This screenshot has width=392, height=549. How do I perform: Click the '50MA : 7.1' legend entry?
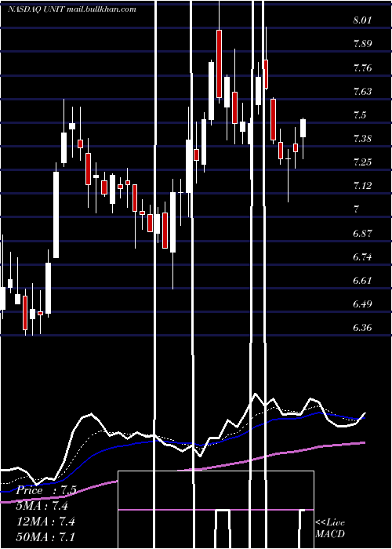pos(45,536)
